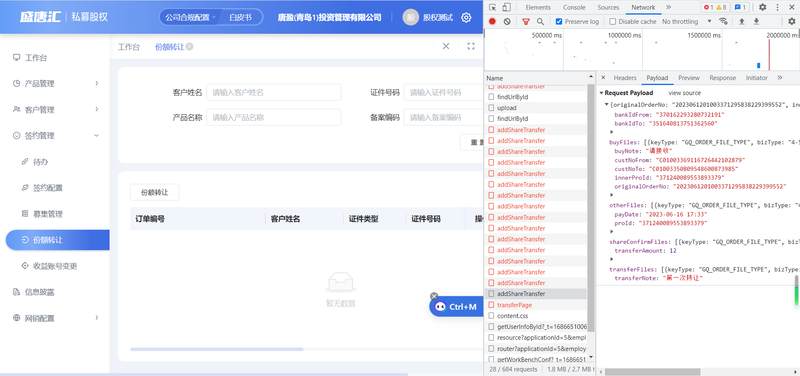Click the settings gear in the blue header
Screen dimensions: 800x376
(466, 17)
